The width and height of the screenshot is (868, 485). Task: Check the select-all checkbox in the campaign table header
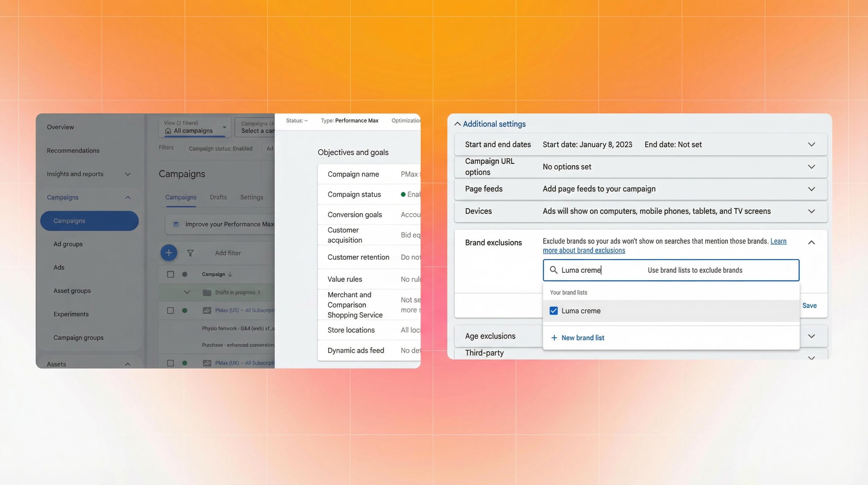170,274
